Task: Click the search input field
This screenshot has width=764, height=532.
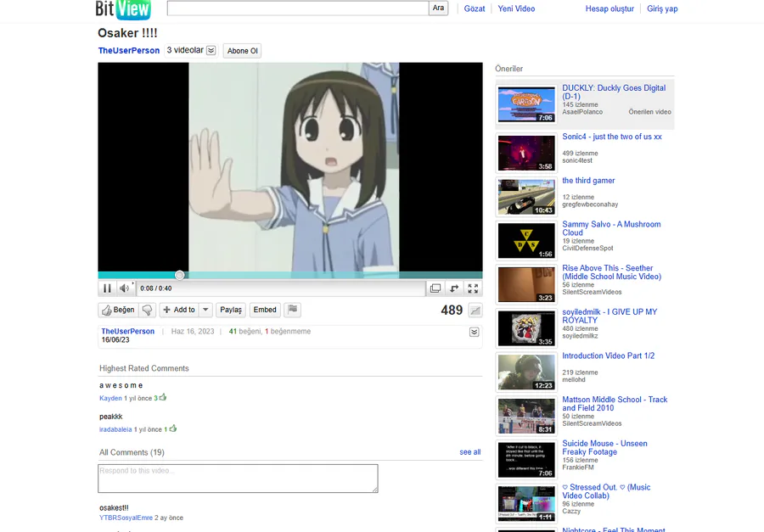Action: (x=298, y=8)
